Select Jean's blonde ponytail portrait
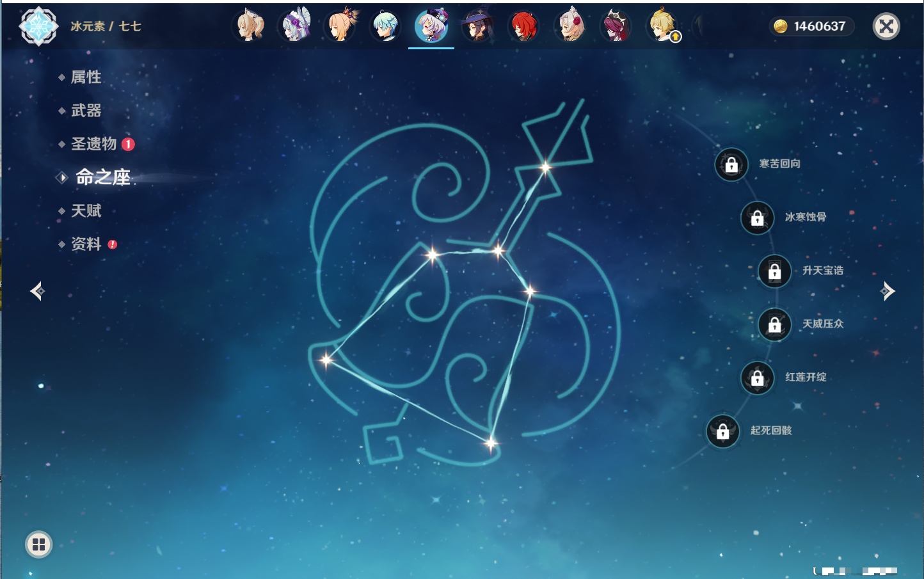Image resolution: width=924 pixels, height=579 pixels. click(248, 26)
